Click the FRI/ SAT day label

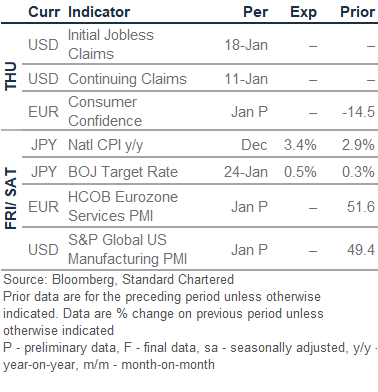pyautogui.click(x=11, y=199)
